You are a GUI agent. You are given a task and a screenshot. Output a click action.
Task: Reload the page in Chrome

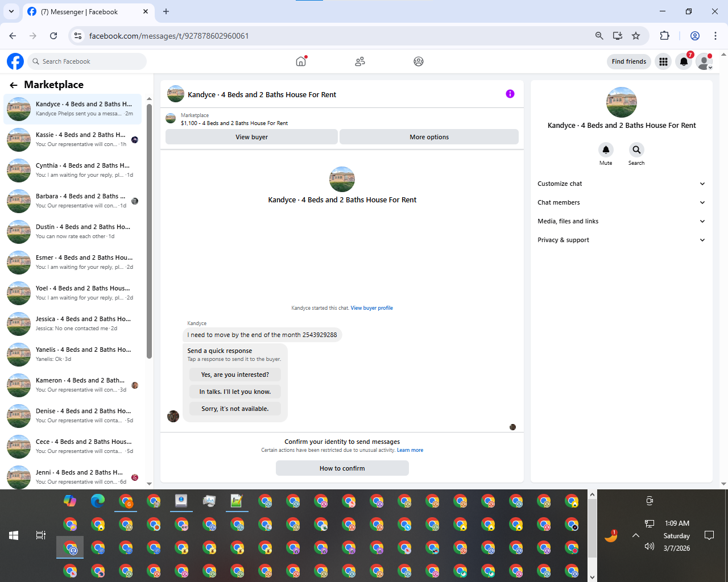53,36
